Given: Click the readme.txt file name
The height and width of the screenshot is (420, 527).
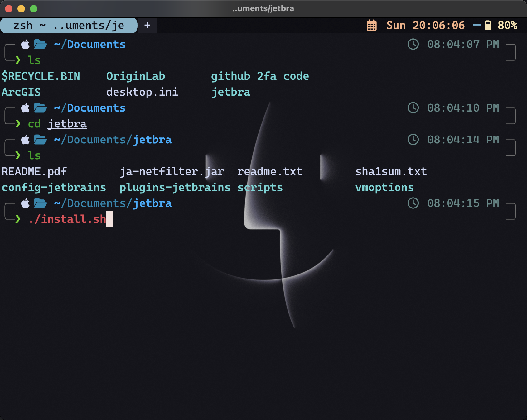Looking at the screenshot, I should click(x=270, y=171).
